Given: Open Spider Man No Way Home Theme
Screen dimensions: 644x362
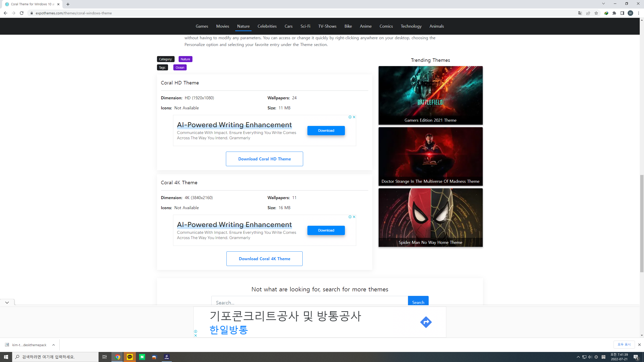Looking at the screenshot, I should (430, 217).
